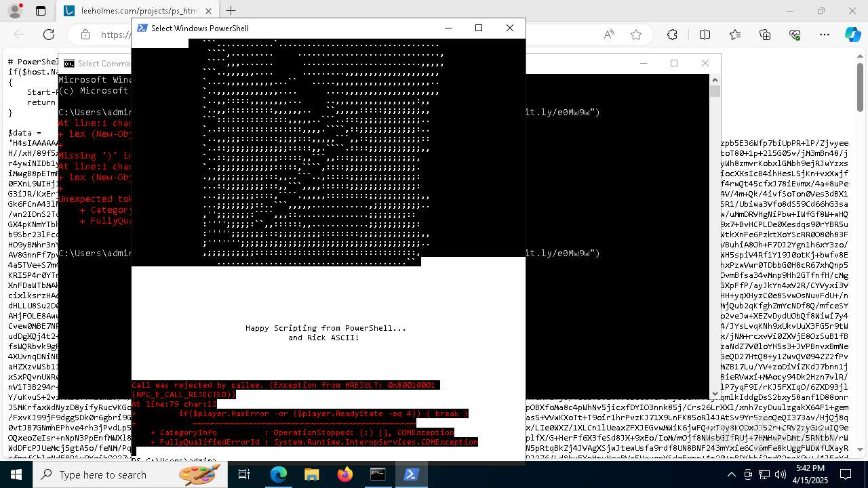Open network status tray icon
This screenshot has width=868, height=488.
click(764, 474)
